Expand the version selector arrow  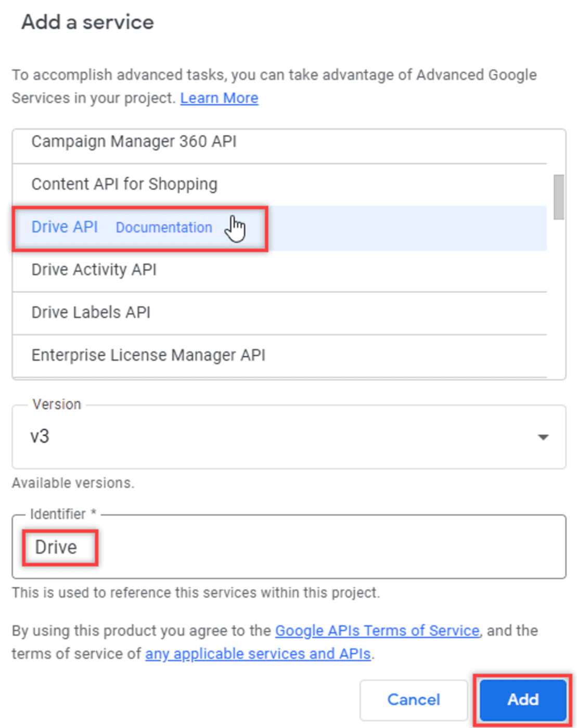(x=543, y=437)
